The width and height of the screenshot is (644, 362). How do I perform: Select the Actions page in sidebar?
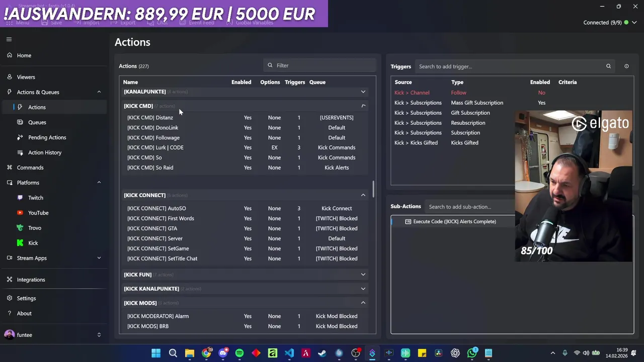[53, 107]
